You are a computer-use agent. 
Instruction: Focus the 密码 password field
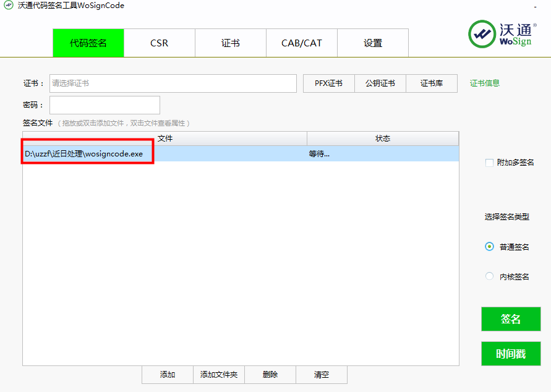click(x=105, y=105)
